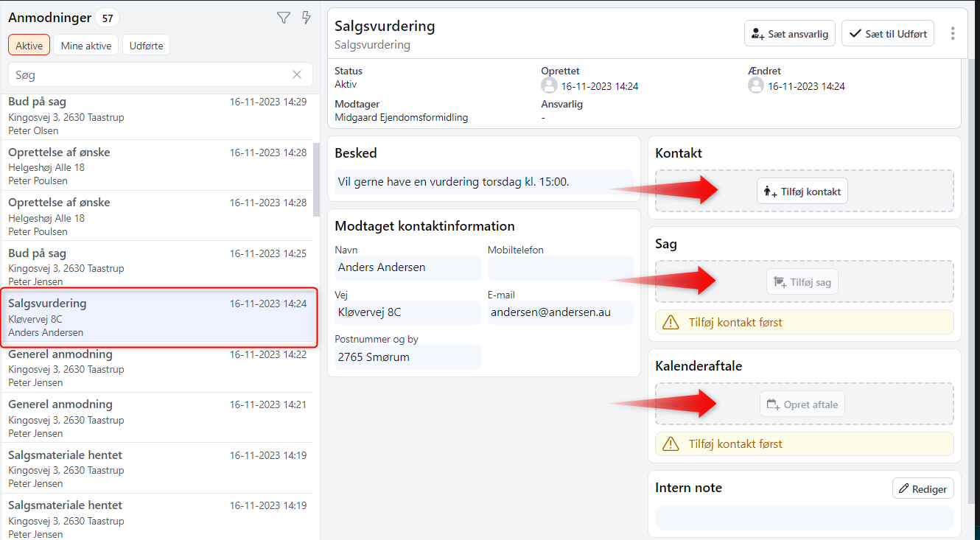Switch to the Udførte tab
980x540 pixels.
(x=146, y=45)
